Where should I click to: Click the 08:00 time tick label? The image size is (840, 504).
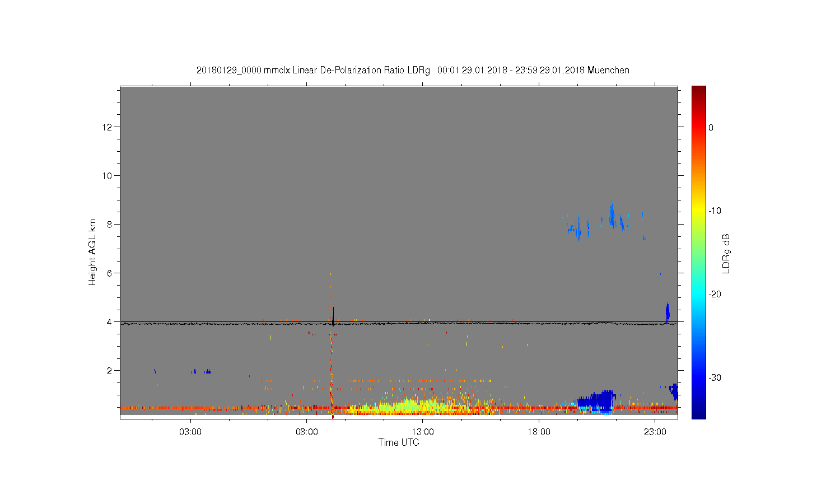pos(307,432)
